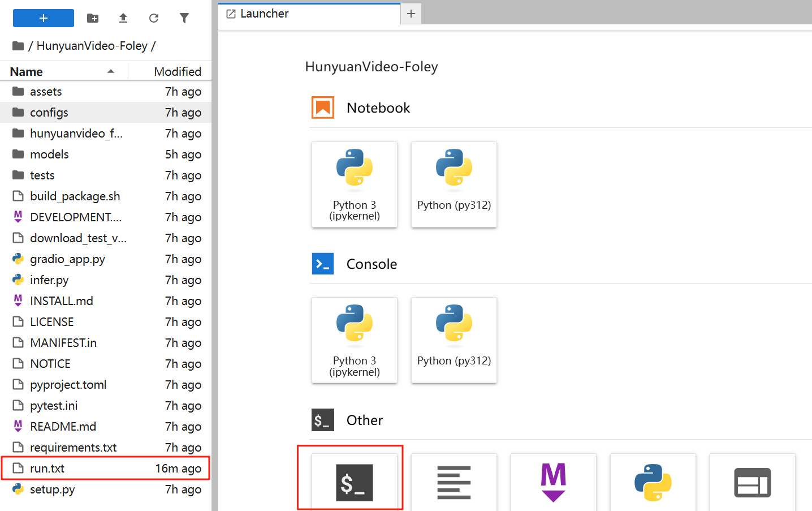Click the root folder breadcrumb icon

tap(18, 46)
